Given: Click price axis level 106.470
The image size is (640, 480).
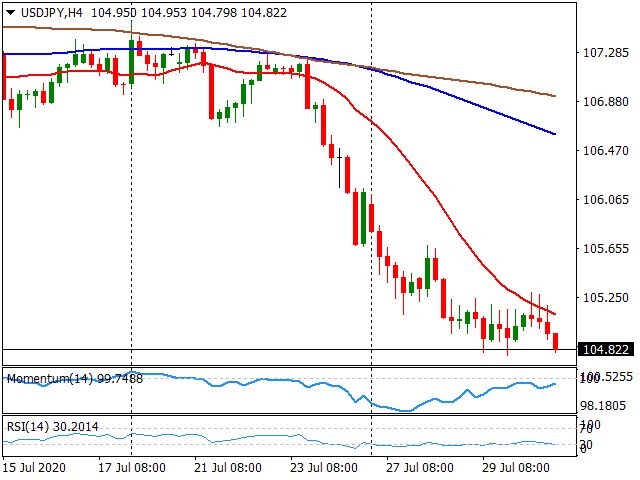Looking at the screenshot, I should 606,151.
